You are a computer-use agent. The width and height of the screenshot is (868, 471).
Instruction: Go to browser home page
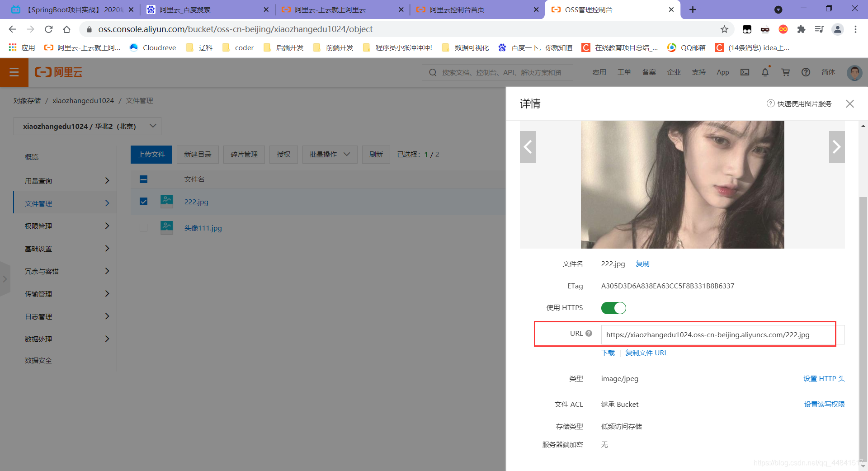tap(66, 29)
